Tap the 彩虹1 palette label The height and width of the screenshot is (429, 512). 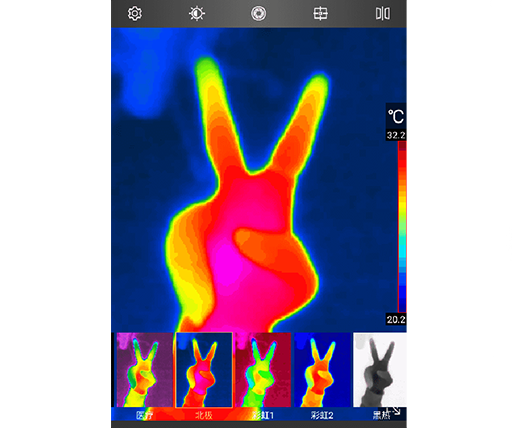tap(263, 415)
